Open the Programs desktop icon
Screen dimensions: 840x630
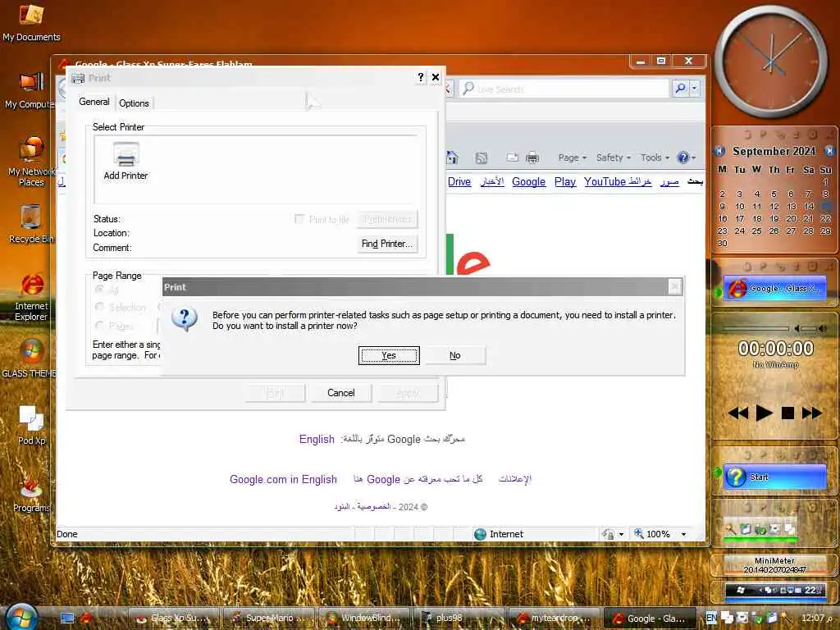(x=31, y=492)
